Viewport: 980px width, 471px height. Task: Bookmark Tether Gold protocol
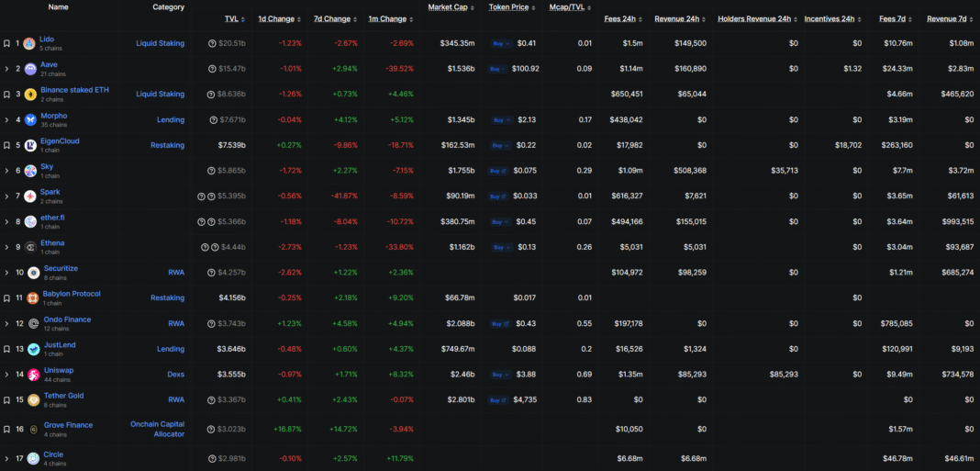click(x=6, y=400)
